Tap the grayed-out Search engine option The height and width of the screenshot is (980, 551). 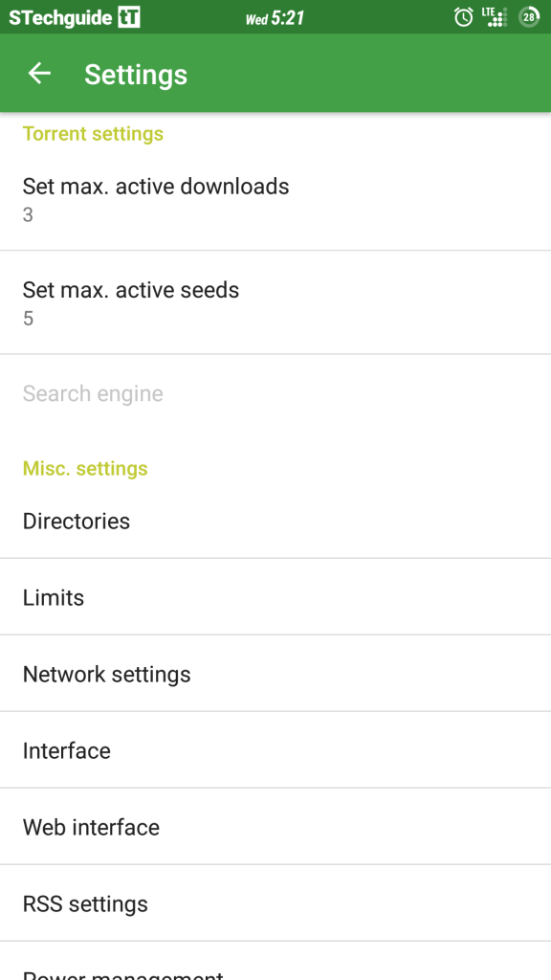(93, 393)
